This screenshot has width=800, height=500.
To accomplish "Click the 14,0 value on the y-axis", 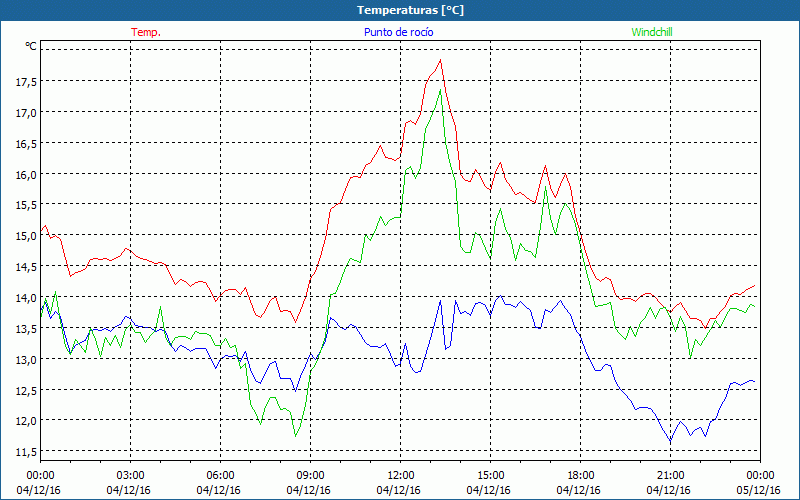I will [x=27, y=297].
